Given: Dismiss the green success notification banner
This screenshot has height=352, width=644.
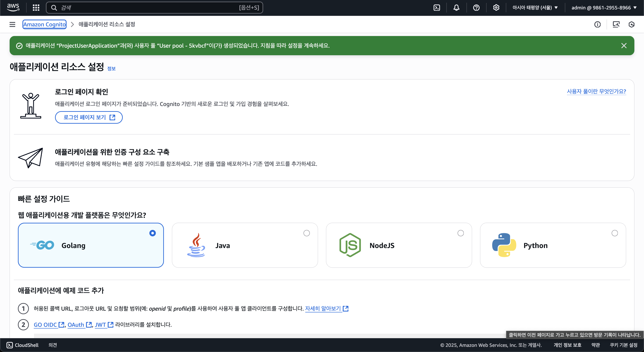Looking at the screenshot, I should [x=624, y=45].
